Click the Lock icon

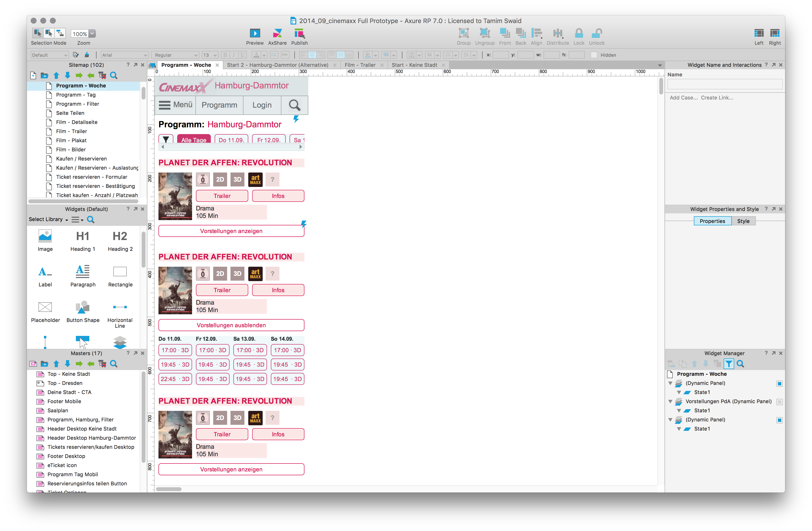click(x=579, y=33)
